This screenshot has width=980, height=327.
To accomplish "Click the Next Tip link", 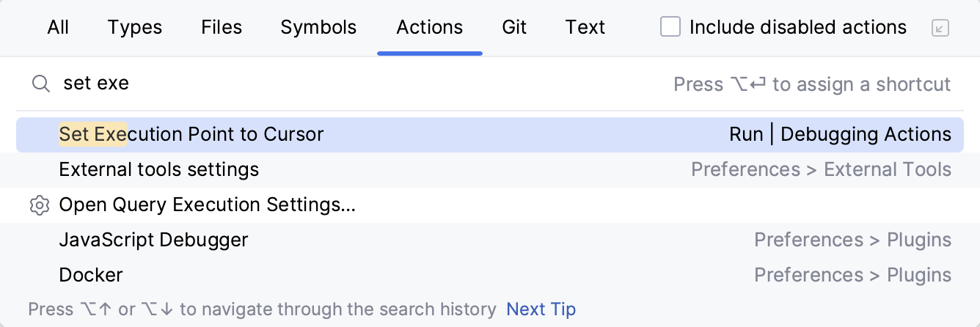I will [x=541, y=309].
